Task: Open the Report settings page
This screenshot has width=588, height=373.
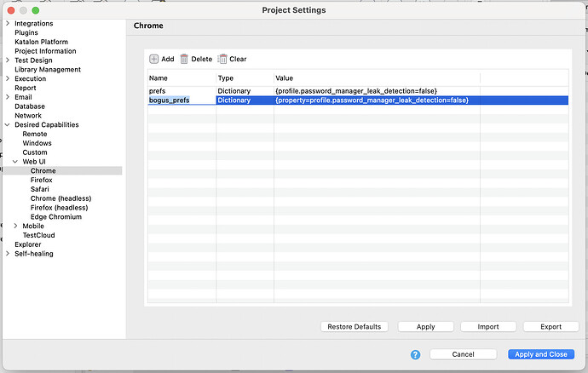Action: click(x=25, y=88)
